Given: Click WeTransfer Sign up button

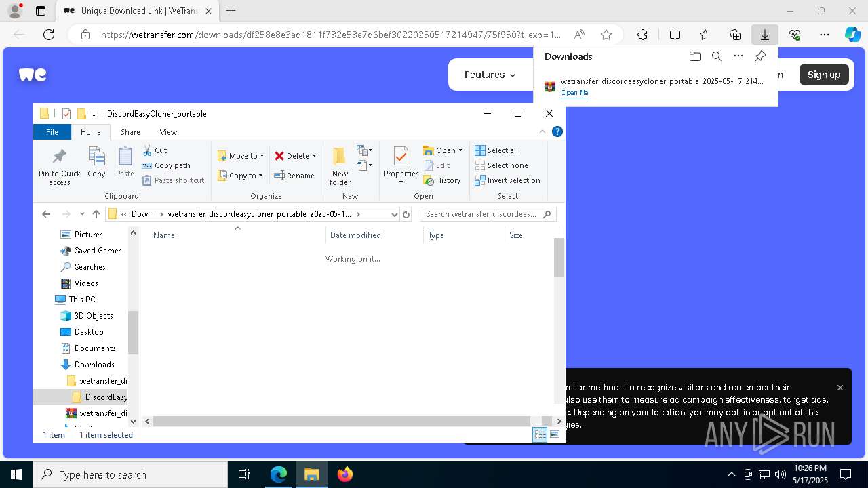Looking at the screenshot, I should [x=824, y=75].
